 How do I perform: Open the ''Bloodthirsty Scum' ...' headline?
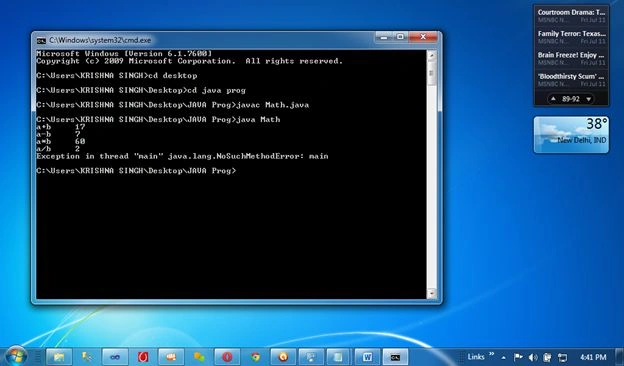tap(571, 76)
